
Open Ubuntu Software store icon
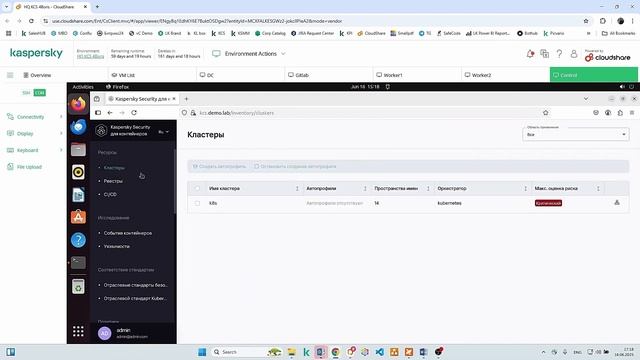coord(78,217)
